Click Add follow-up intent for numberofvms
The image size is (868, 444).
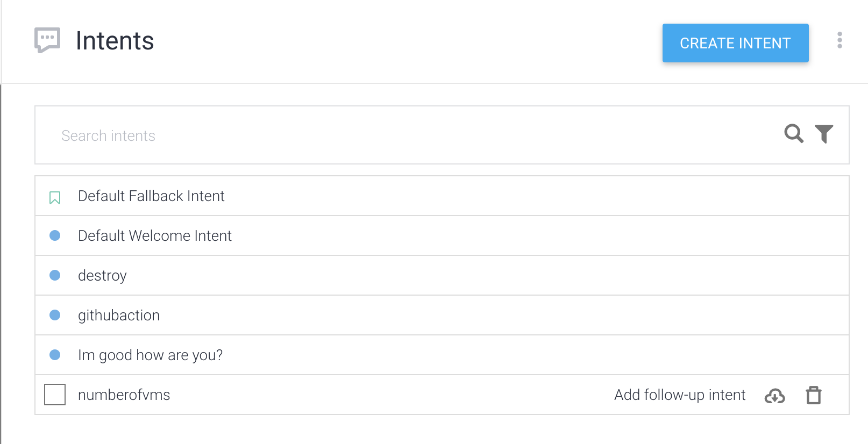(680, 395)
